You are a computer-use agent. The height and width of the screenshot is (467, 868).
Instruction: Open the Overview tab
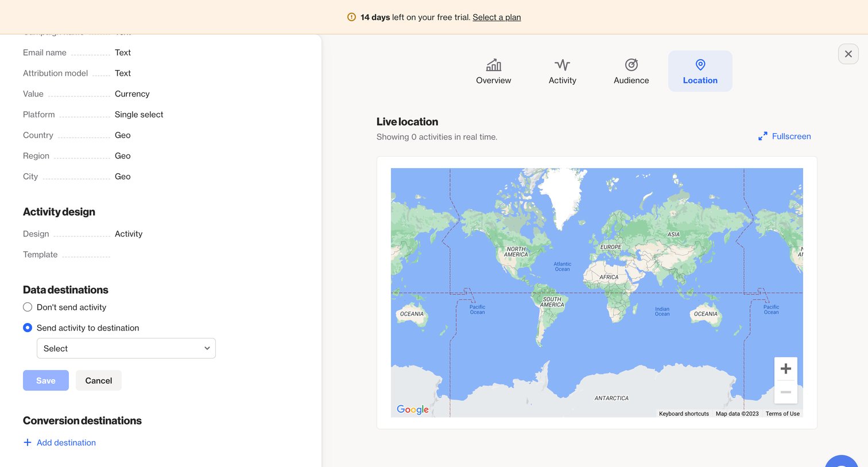click(494, 71)
